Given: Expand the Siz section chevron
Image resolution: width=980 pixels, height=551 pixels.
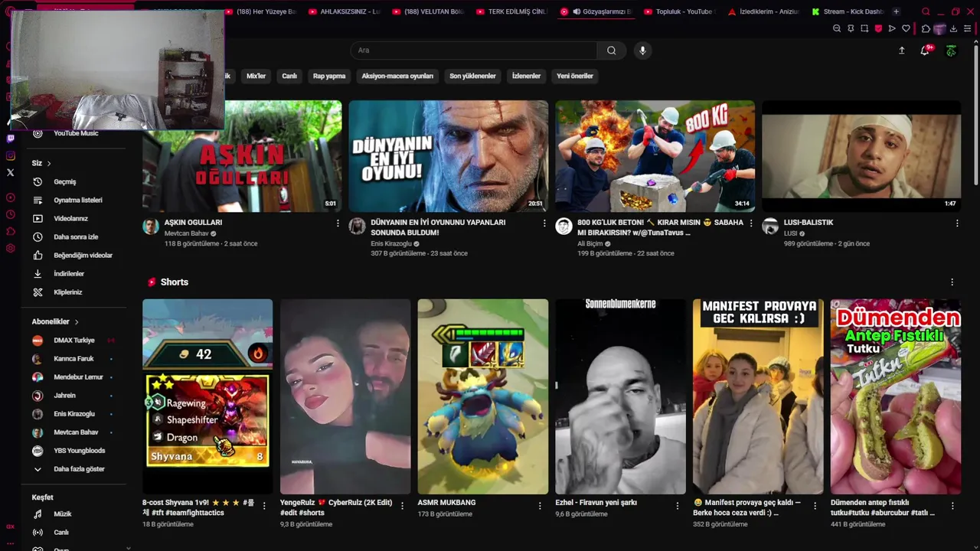Looking at the screenshot, I should pyautogui.click(x=49, y=164).
